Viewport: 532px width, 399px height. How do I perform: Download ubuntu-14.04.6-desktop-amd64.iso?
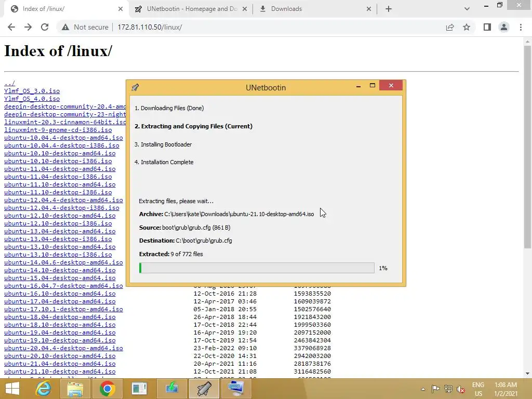tap(63, 262)
